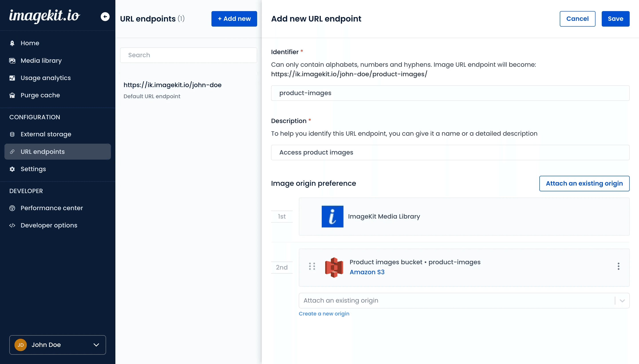This screenshot has height=364, width=639.
Task: Click the Attach an existing origin button
Action: pos(584,184)
